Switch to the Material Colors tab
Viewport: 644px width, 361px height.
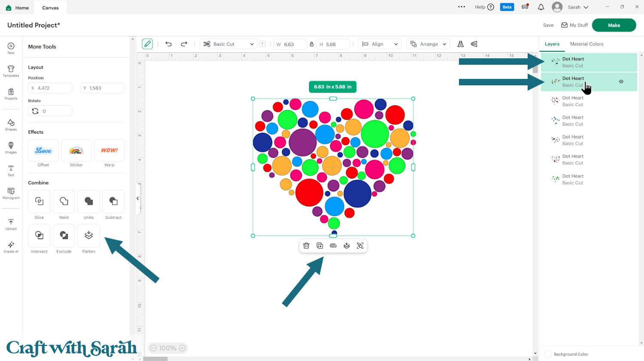(x=586, y=44)
